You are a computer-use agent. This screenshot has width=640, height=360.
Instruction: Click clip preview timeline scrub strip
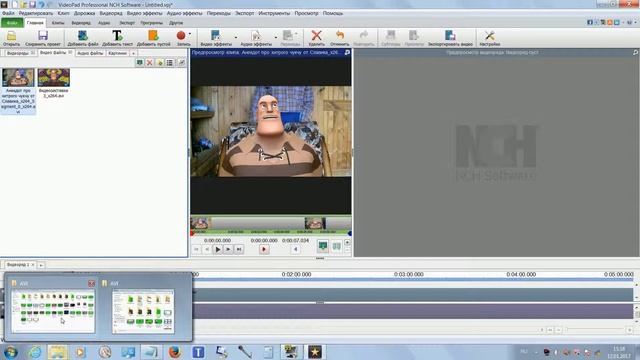pos(271,223)
